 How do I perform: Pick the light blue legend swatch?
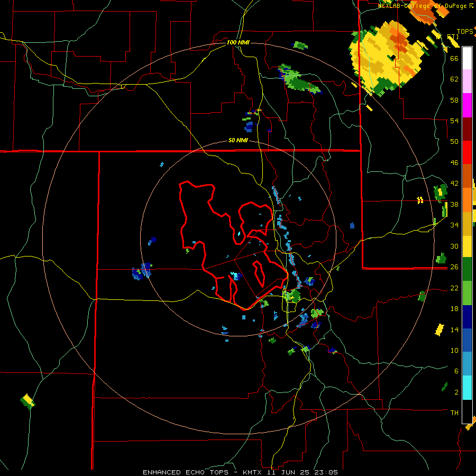467,364
